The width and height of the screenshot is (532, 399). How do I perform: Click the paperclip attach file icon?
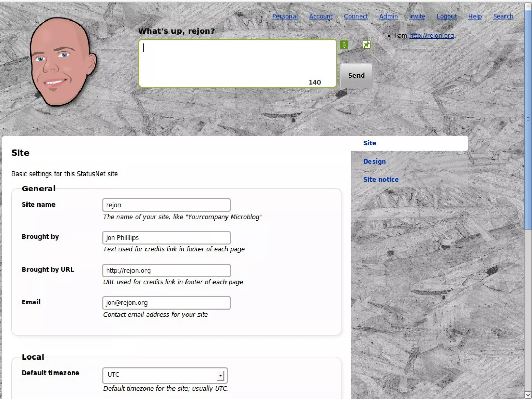344,45
